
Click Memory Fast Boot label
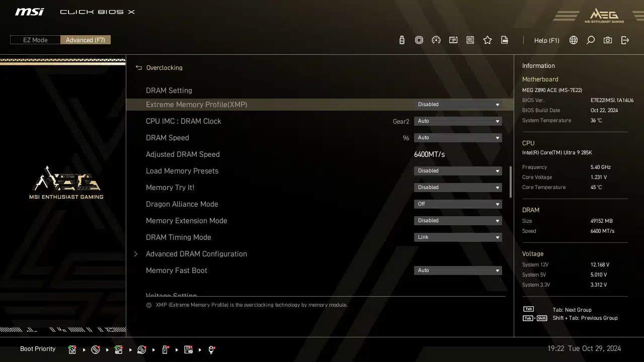(177, 270)
